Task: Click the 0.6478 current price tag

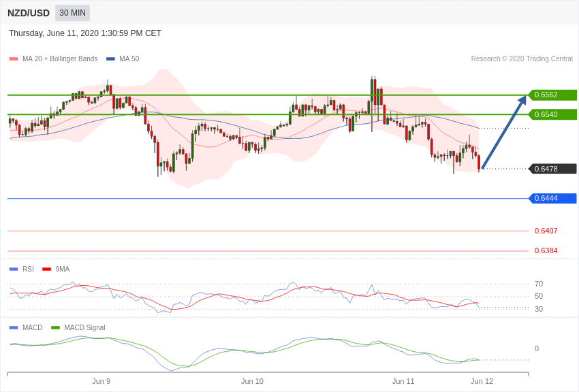Action: pos(553,169)
